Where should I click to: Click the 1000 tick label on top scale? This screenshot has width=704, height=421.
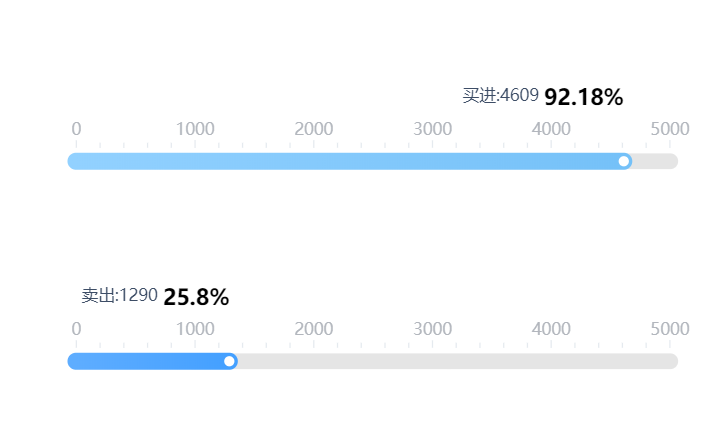pos(195,129)
